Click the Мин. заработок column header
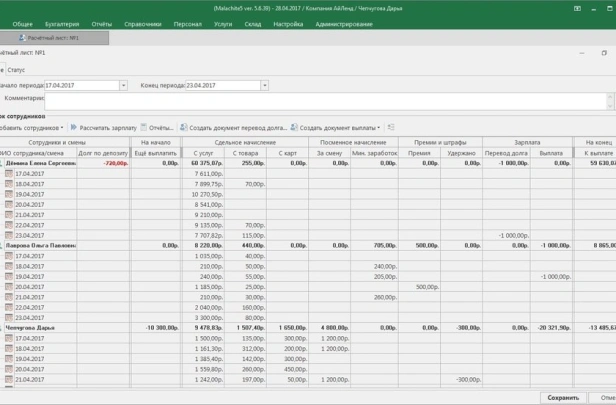 (x=375, y=153)
